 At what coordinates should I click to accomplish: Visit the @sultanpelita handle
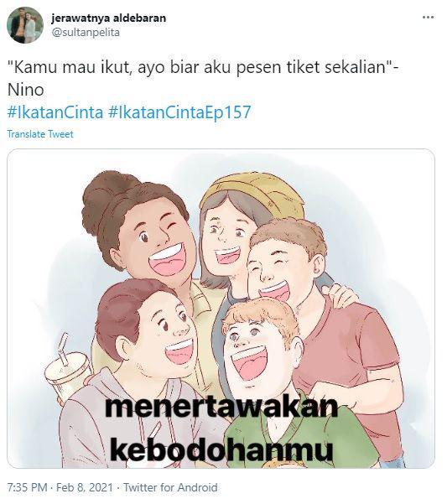(86, 33)
